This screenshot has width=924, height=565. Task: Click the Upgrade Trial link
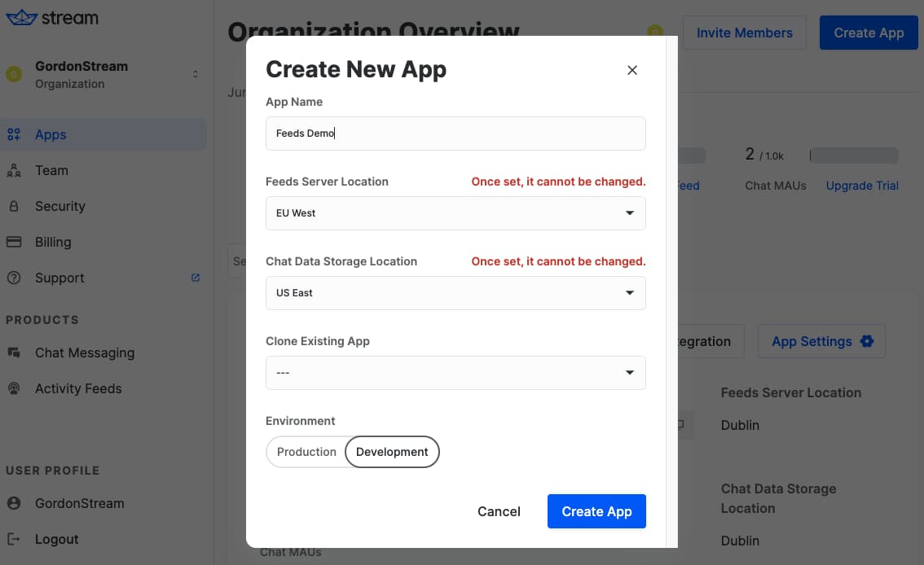862,186
